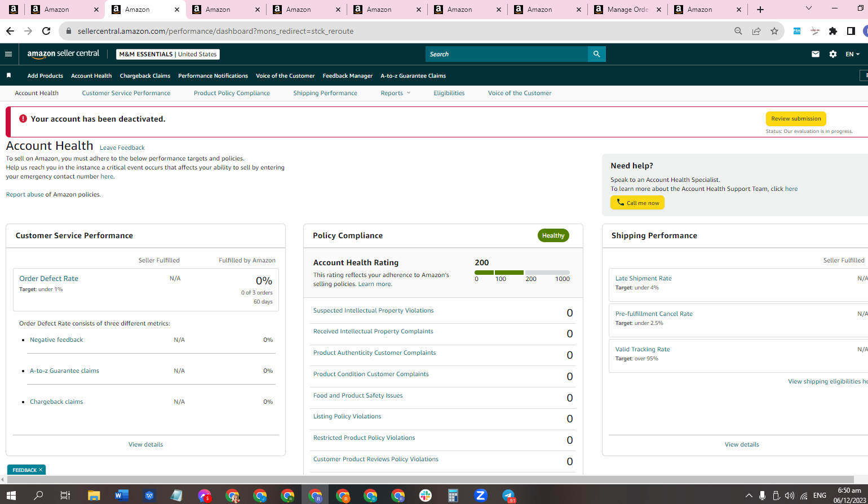Close the FEEDBACK tab widget
This screenshot has width=868, height=504.
[41, 470]
